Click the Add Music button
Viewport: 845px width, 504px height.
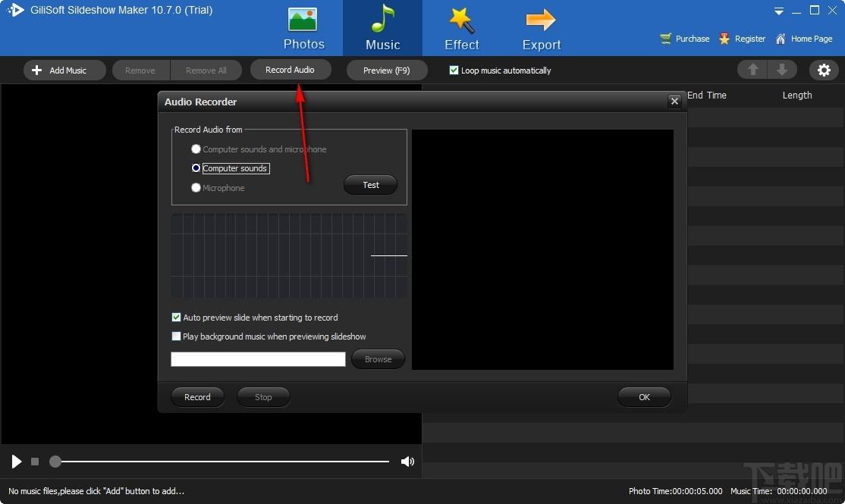64,70
